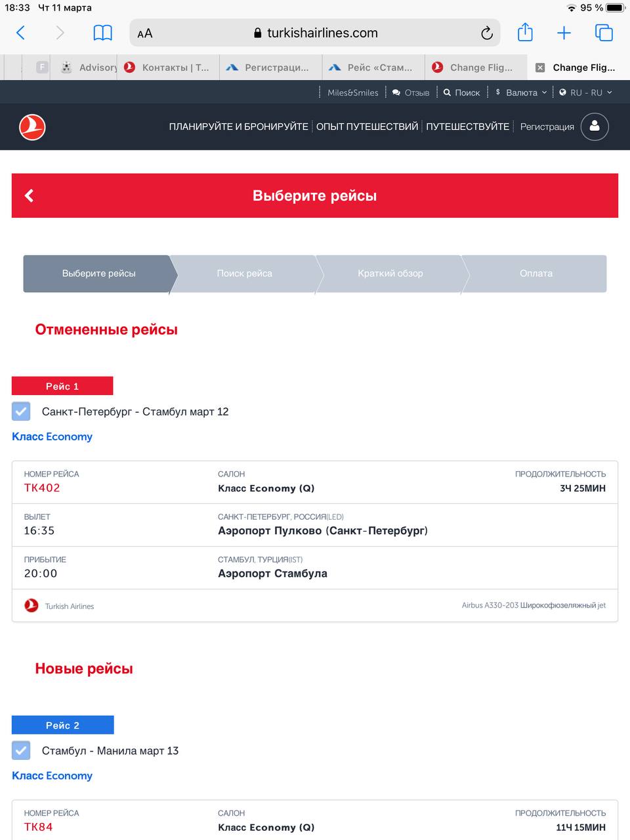Click the departure time 16:35
This screenshot has width=630, height=840.
[39, 530]
